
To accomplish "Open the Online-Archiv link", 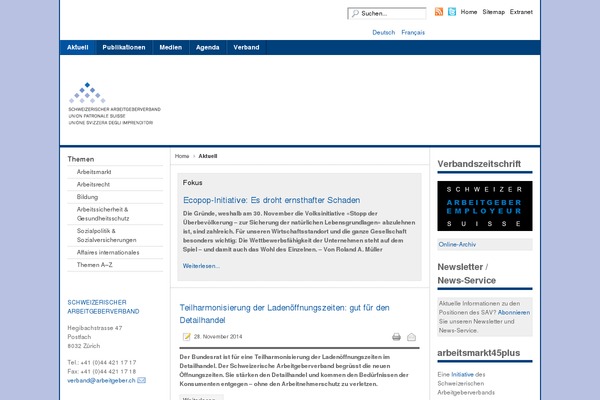I will click(x=457, y=245).
